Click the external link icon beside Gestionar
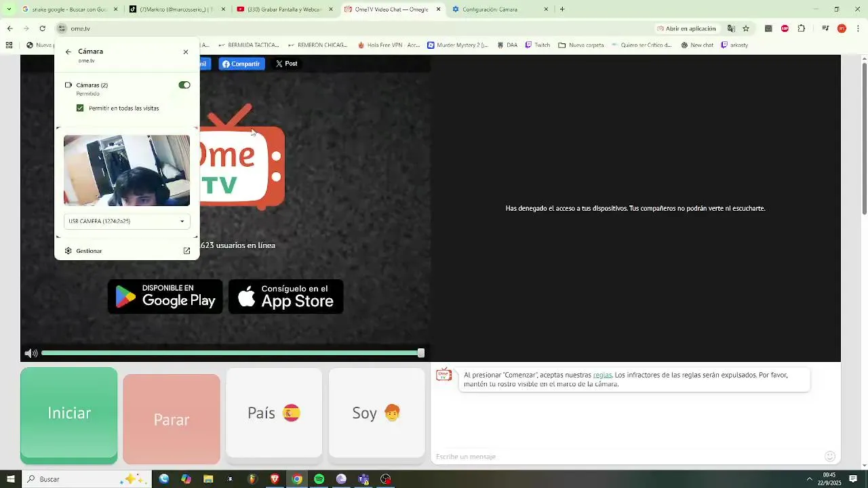Image resolution: width=868 pixels, height=488 pixels. click(x=187, y=251)
